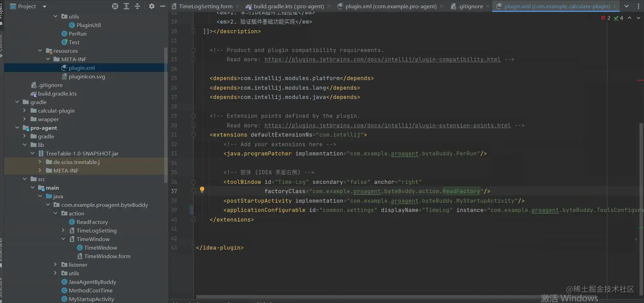Viewport: 644px width, 303px height.
Task: Expand the calculat-plugin folder
Action: pyautogui.click(x=25, y=111)
